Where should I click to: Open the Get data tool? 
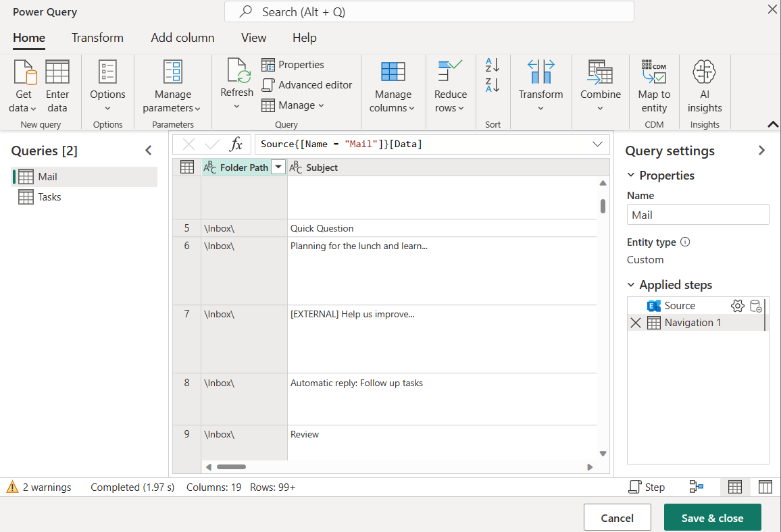tap(23, 84)
